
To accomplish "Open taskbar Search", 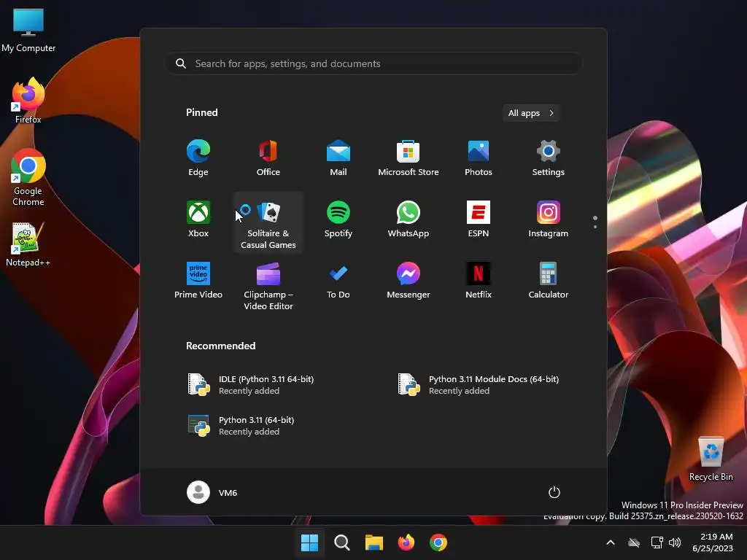I will coord(341,542).
